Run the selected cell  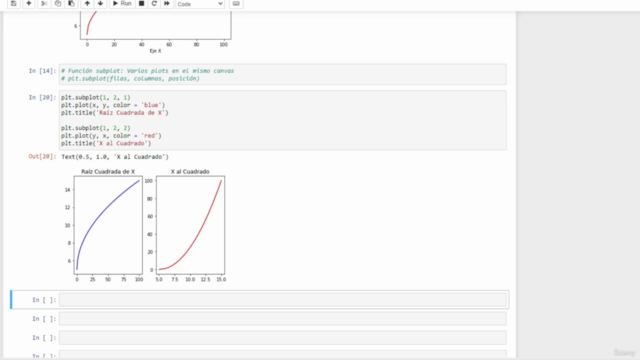122,4
